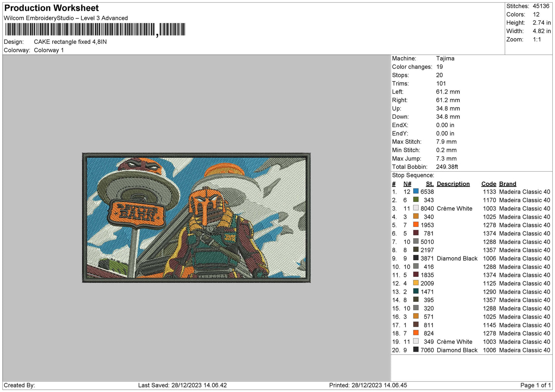Viewport: 555px width, 392px height.
Task: Click the yellow swatch beside stitch count 2009
Action: 416,283
